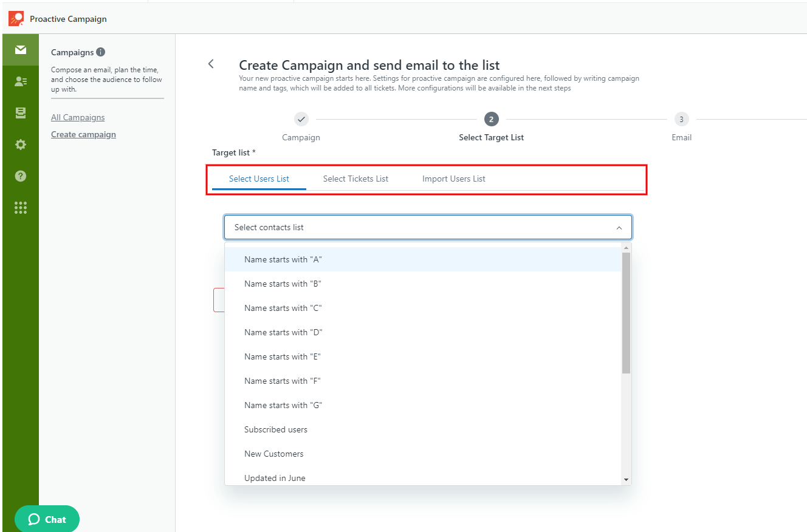Open the Chat widget button

tap(47, 519)
